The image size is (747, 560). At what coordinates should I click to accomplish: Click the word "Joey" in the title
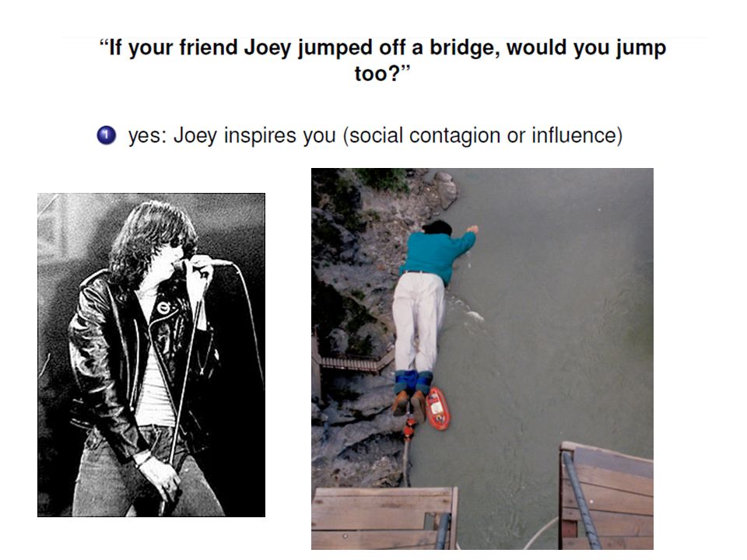(267, 47)
